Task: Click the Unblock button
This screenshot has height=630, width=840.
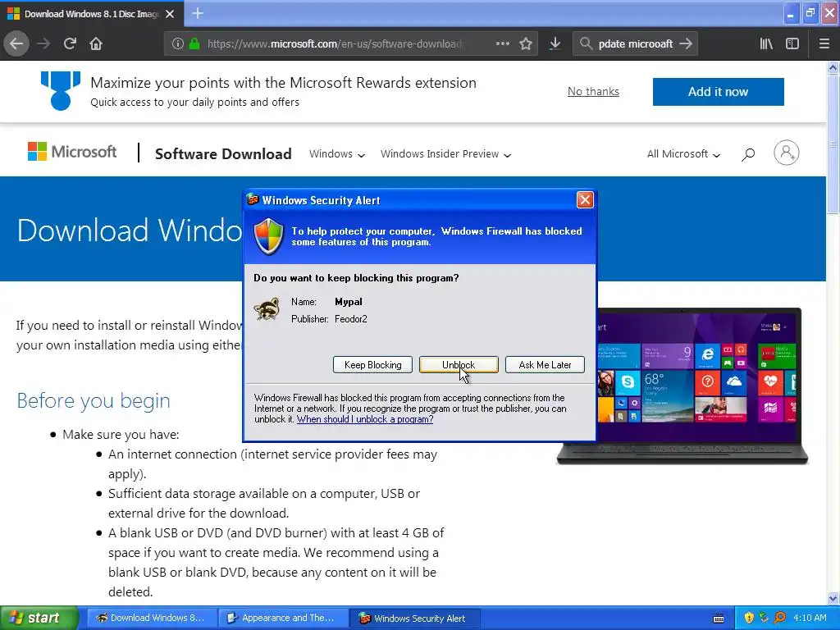Action: 459,365
